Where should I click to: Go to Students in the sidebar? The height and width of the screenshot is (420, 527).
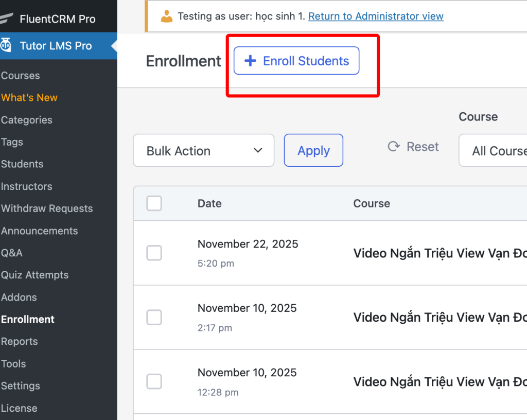click(x=22, y=164)
